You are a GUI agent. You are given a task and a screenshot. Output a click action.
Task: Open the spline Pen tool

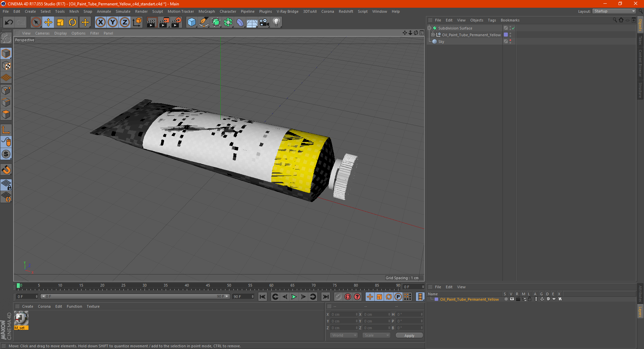[x=204, y=22]
